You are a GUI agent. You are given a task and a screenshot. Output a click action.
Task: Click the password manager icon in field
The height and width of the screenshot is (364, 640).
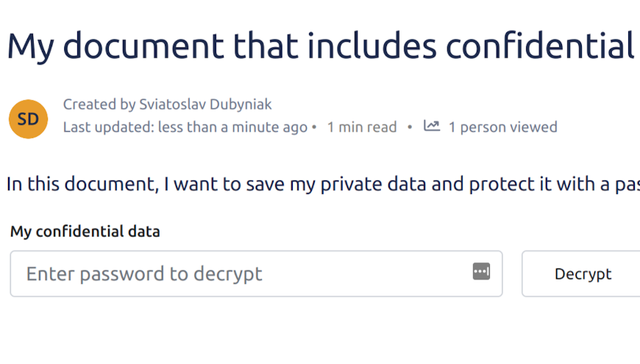click(481, 272)
